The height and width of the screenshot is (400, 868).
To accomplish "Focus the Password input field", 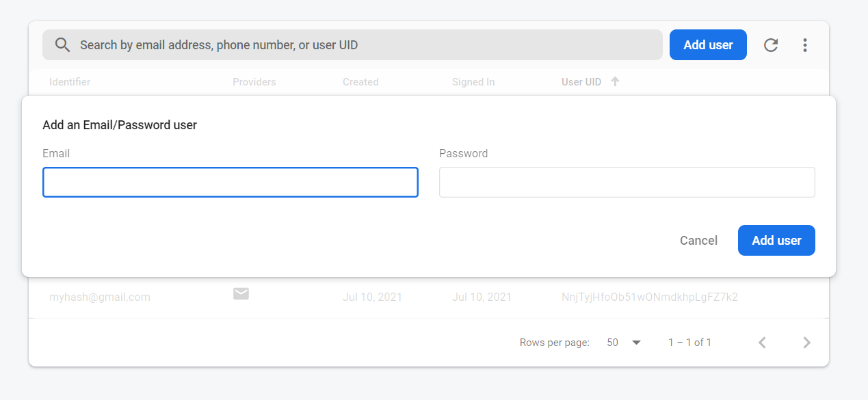I will click(627, 183).
